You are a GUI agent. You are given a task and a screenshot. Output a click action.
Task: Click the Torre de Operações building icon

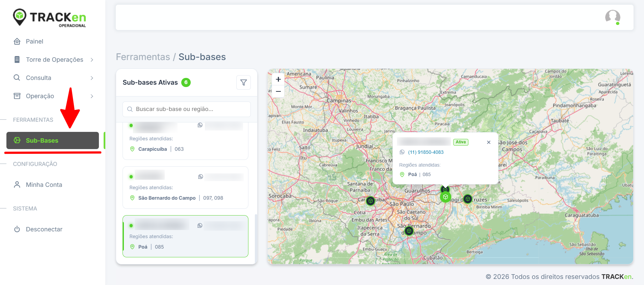[x=17, y=59]
